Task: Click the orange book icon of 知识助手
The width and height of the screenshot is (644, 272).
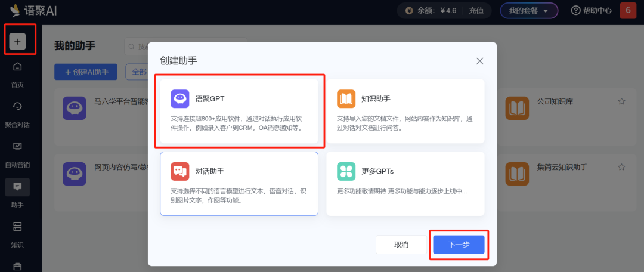Action: pyautogui.click(x=346, y=98)
